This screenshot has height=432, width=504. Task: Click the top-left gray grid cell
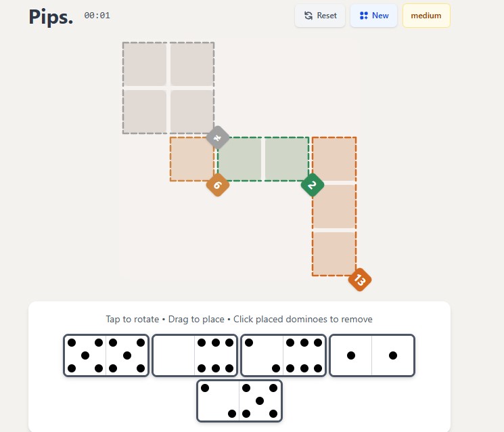click(145, 64)
